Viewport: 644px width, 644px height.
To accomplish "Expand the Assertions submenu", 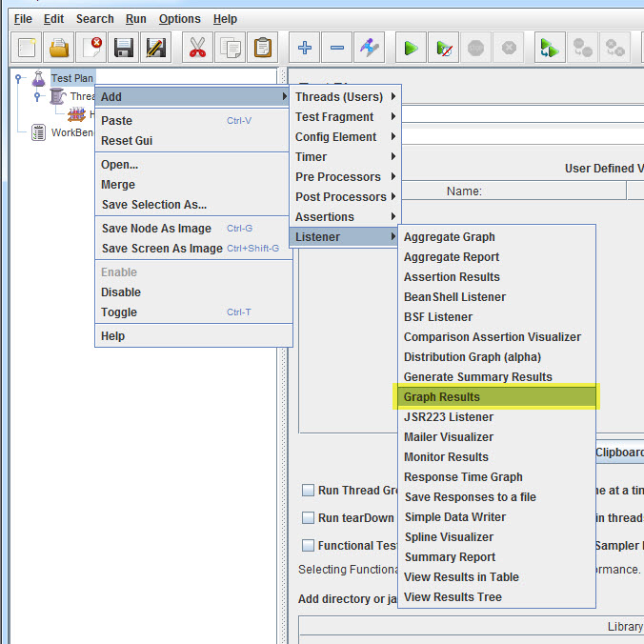I will pos(345,216).
